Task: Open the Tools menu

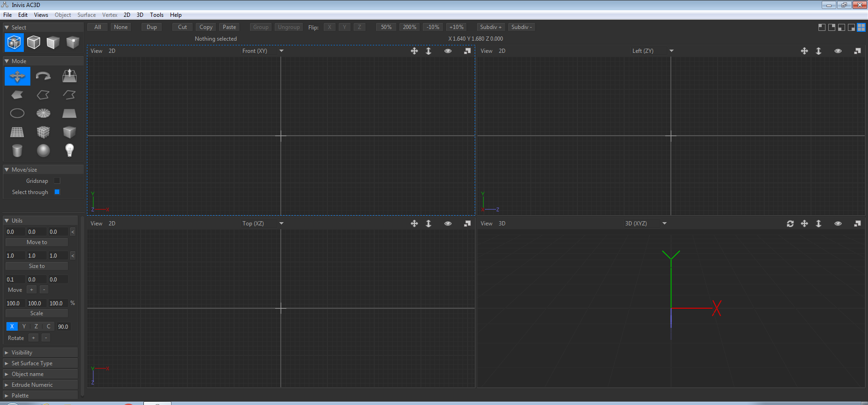Action: pyautogui.click(x=157, y=15)
